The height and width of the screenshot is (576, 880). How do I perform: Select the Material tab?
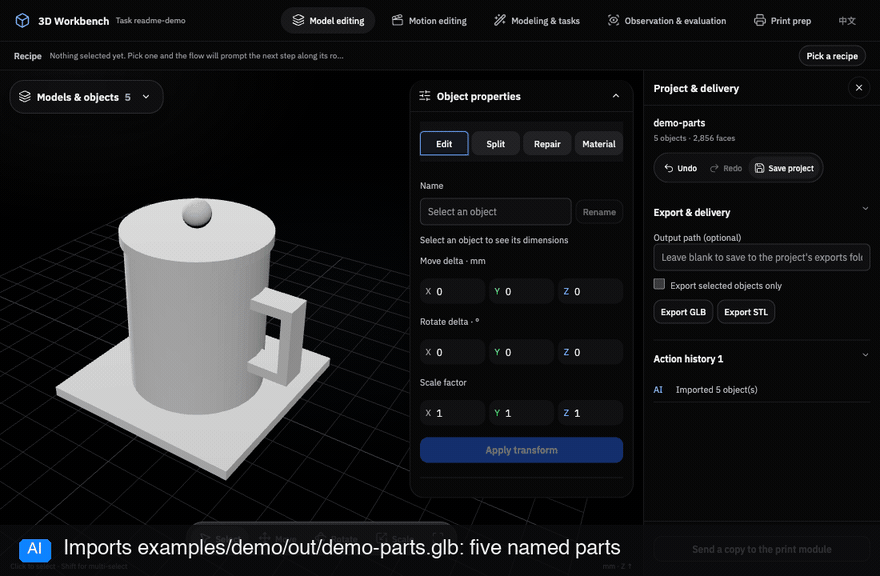click(599, 144)
